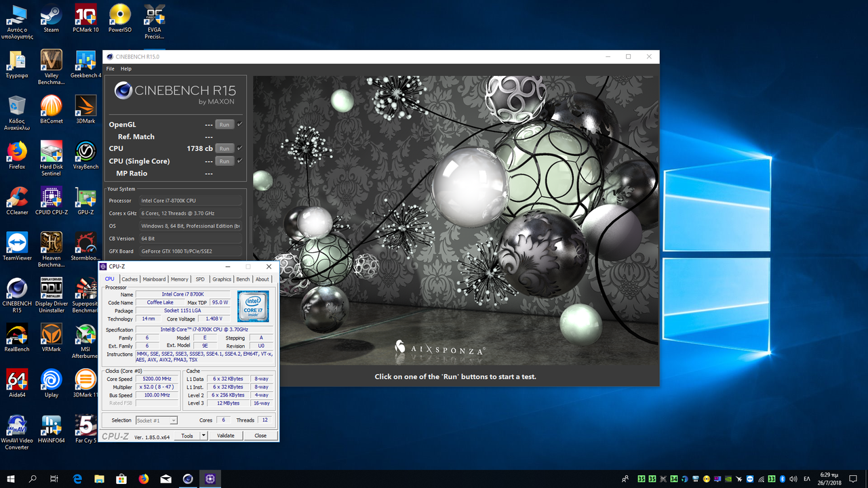Click the GFX Board field in Cinebench
Viewport: 868px width, 488px height.
(x=191, y=251)
